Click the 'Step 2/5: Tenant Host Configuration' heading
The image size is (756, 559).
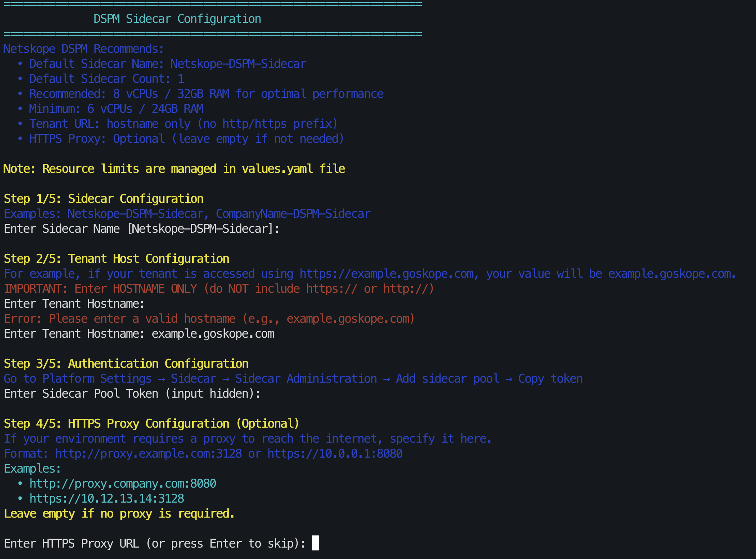pos(116,258)
